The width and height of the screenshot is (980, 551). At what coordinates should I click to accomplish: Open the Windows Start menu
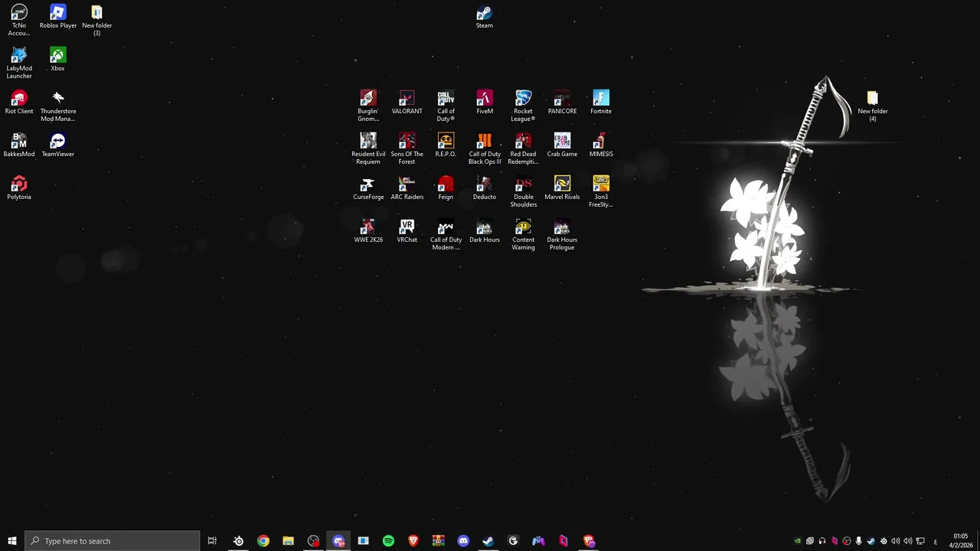[x=11, y=541]
